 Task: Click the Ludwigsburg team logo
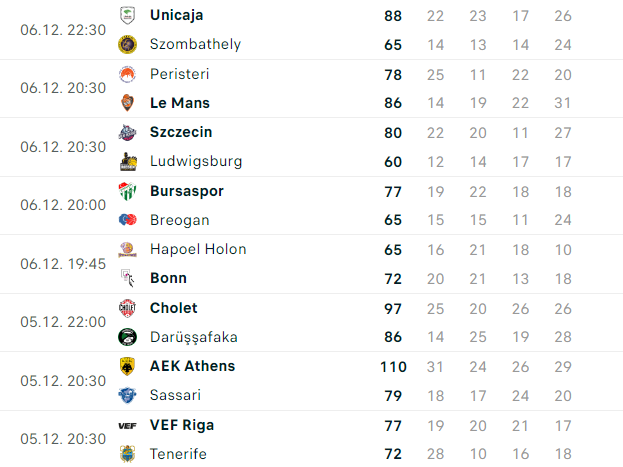click(x=128, y=161)
